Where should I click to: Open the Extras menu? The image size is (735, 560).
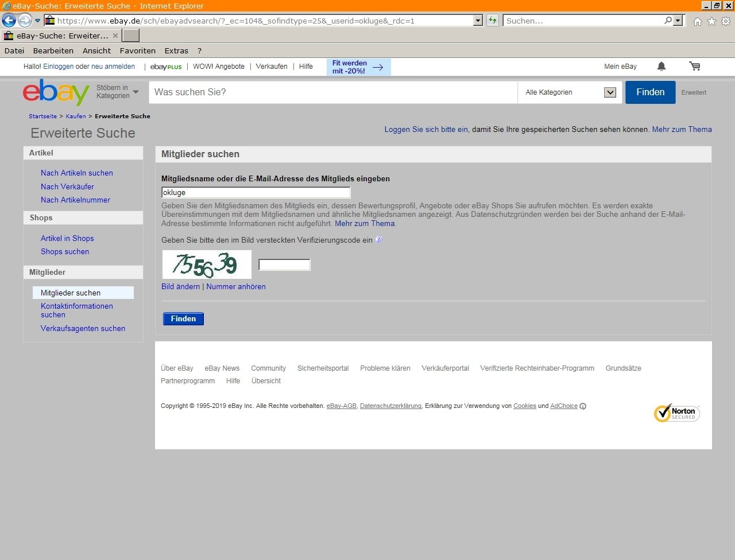click(176, 50)
